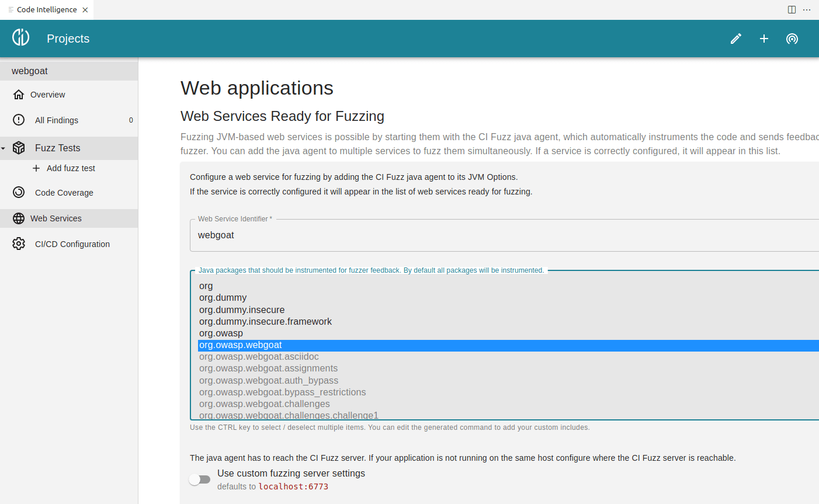Click the All Findings count 0

[x=131, y=120]
